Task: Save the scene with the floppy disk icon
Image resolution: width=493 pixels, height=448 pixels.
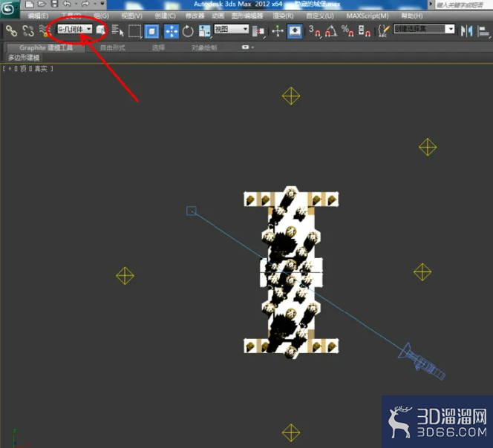Action: click(54, 4)
